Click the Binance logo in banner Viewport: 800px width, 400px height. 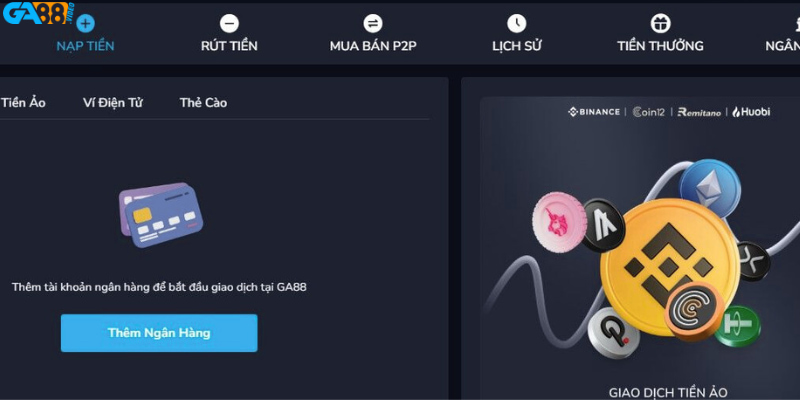[x=594, y=112]
